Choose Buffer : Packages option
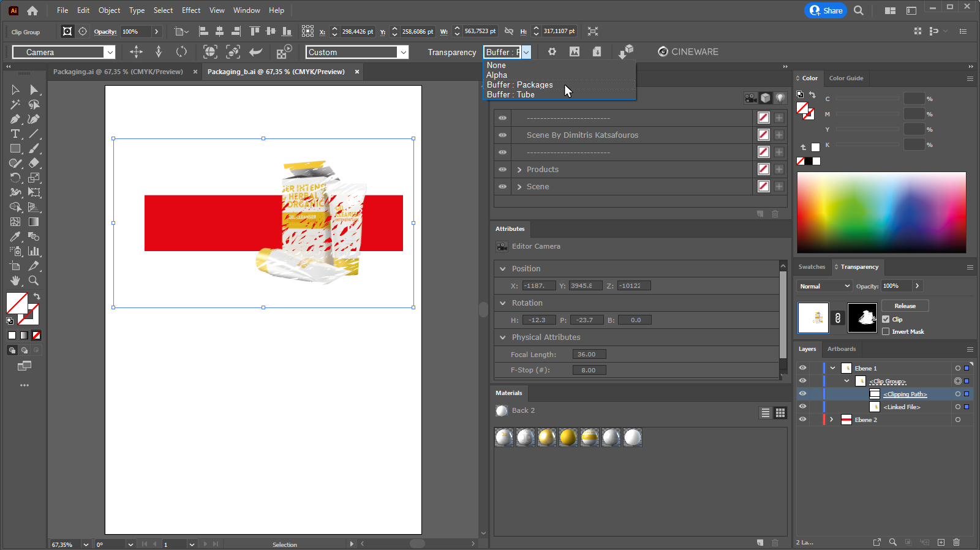 [x=560, y=85]
